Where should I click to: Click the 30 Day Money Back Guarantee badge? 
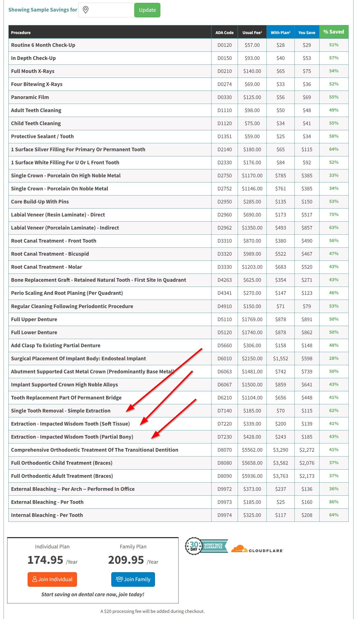coord(206,546)
